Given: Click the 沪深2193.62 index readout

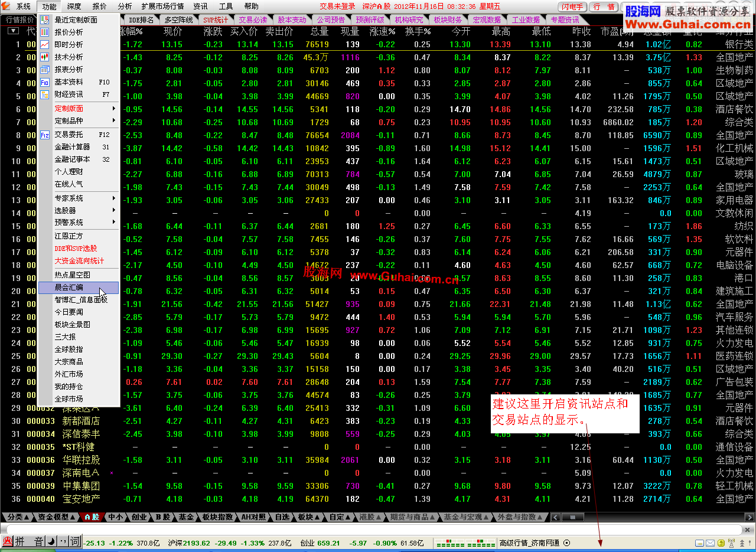Looking at the screenshot, I should pos(188,543).
